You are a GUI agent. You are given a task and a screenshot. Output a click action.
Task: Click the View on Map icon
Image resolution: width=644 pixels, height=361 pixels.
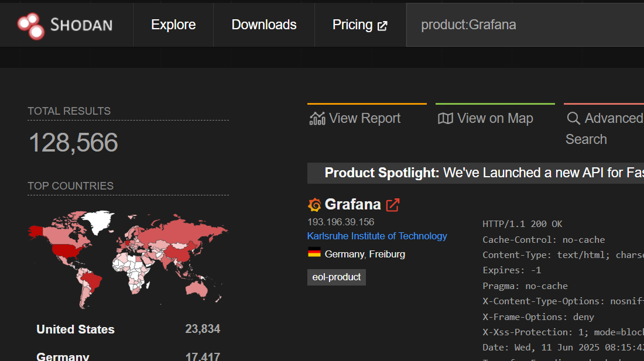point(446,118)
